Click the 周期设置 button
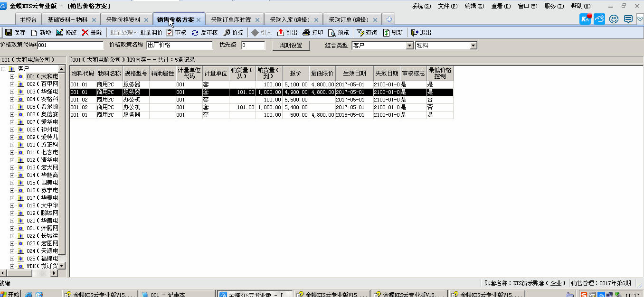Image resolution: width=644 pixels, height=297 pixels. 291,46
